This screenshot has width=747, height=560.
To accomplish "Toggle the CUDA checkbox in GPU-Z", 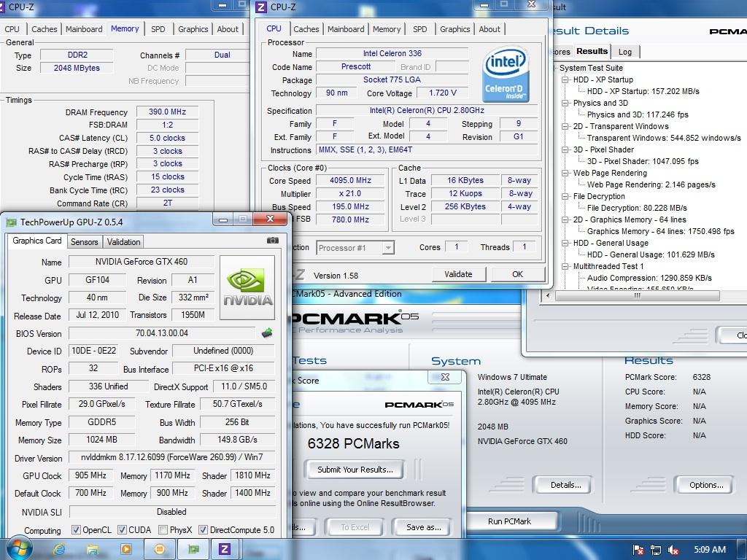I will tap(122, 529).
